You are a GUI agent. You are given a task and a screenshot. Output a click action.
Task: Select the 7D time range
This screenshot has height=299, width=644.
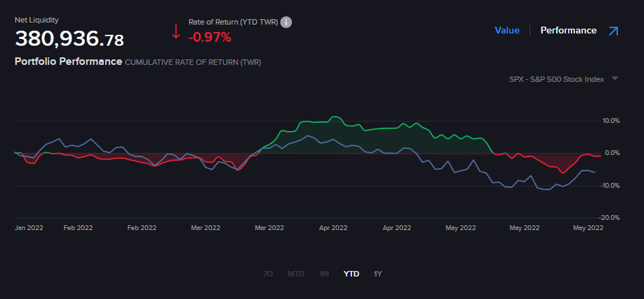pos(268,274)
